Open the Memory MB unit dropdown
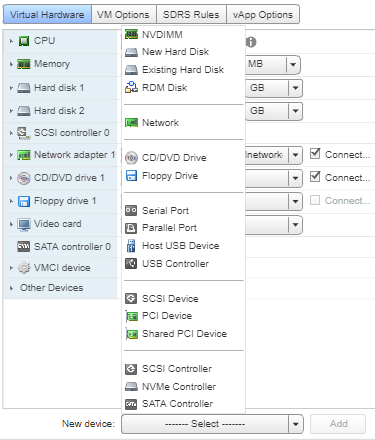The image size is (375, 440). (293, 64)
